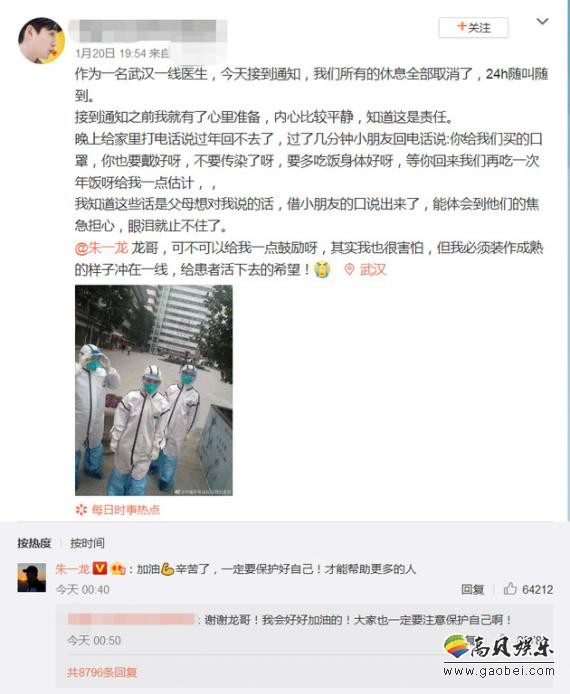Like 朱一龙's comment with thumbs-up
Image resolution: width=570 pixels, height=694 pixels.
[510, 589]
